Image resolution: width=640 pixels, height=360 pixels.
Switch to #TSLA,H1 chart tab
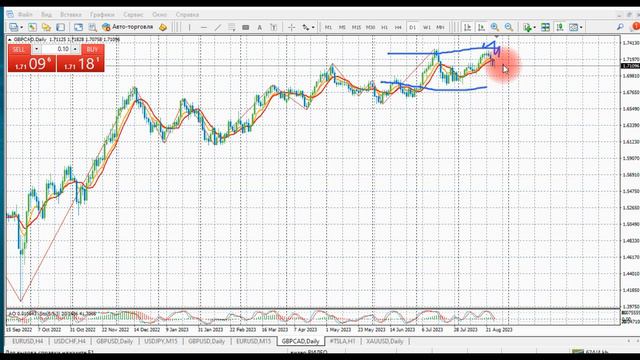tap(342, 341)
